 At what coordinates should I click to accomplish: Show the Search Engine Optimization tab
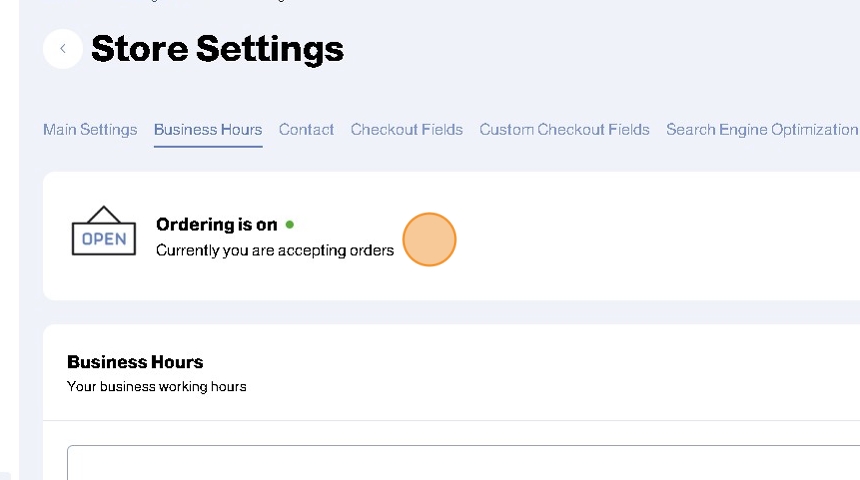point(761,130)
